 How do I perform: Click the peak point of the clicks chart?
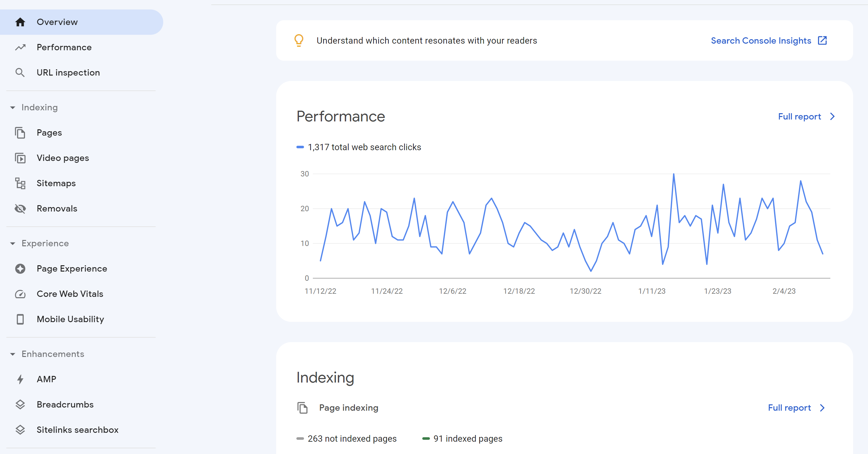(673, 174)
